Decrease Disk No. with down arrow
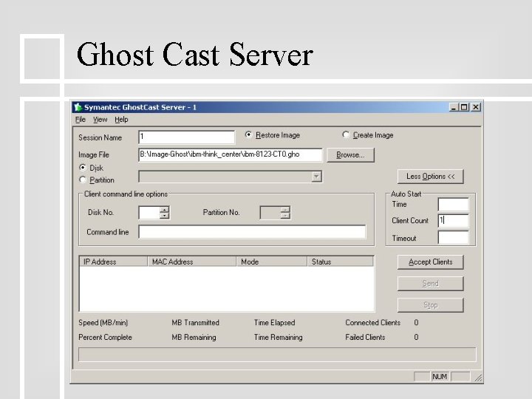The height and width of the screenshot is (399, 532). coord(164,216)
